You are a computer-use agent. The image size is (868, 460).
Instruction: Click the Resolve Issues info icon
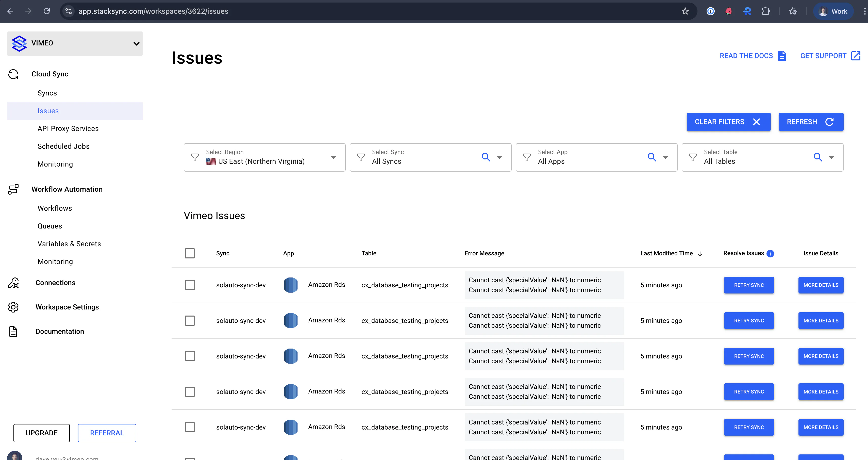pyautogui.click(x=770, y=253)
